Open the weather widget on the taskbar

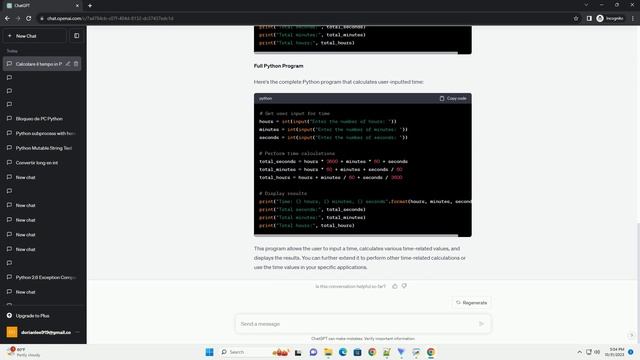coord(24,352)
